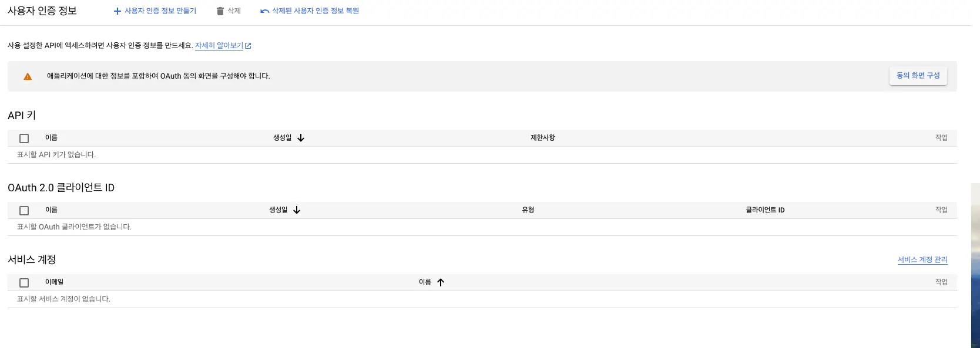Image resolution: width=980 pixels, height=348 pixels.
Task: Click the OAuth table 생성일 sort arrow
Action: [297, 210]
